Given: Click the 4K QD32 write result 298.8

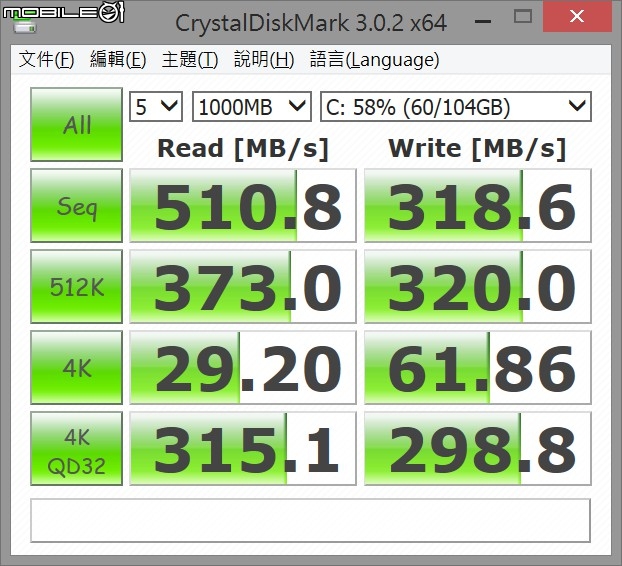Looking at the screenshot, I should [478, 449].
